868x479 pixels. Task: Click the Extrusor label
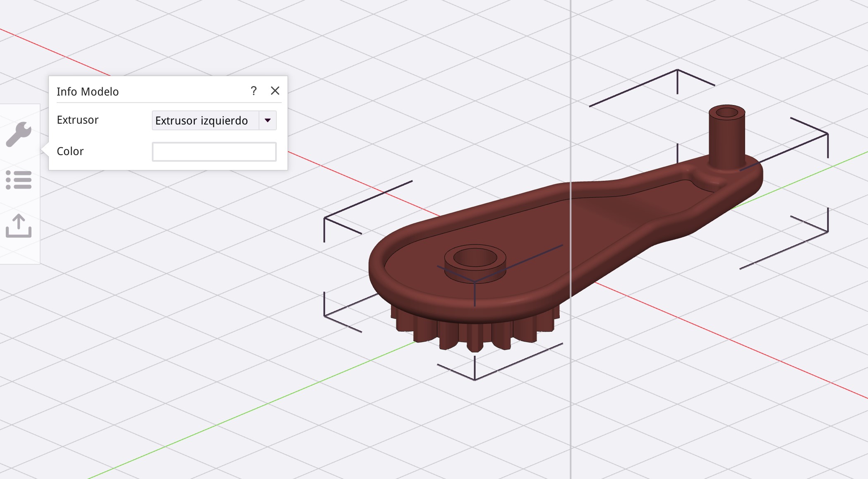point(78,120)
